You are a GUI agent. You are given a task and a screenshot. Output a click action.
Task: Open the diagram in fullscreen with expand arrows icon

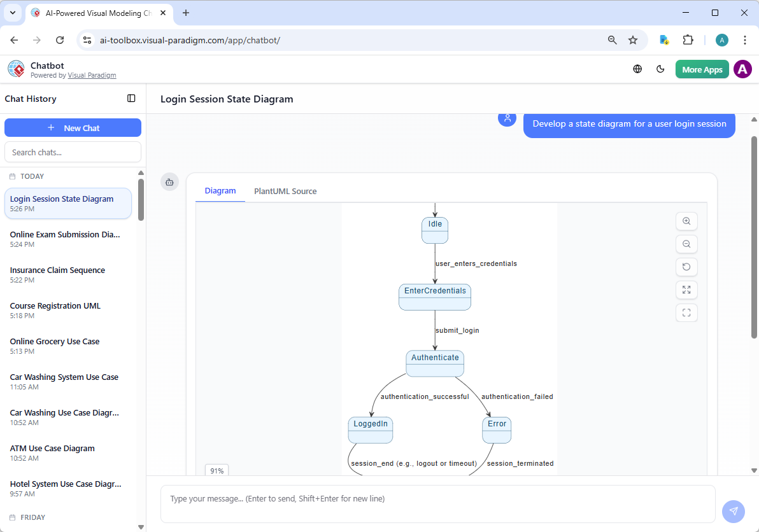point(686,290)
